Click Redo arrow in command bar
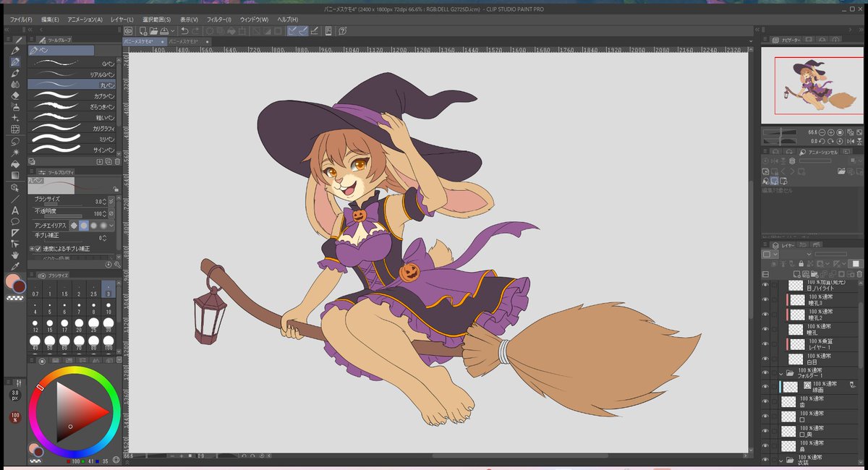 [196, 31]
